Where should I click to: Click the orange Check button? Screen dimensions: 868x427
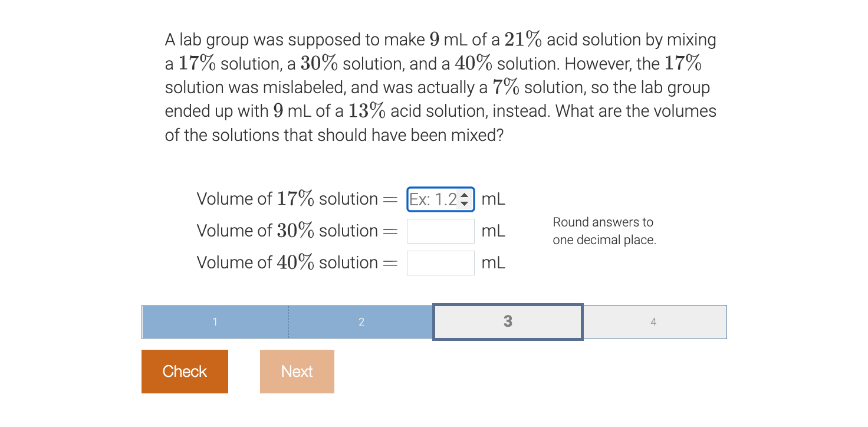point(185,371)
